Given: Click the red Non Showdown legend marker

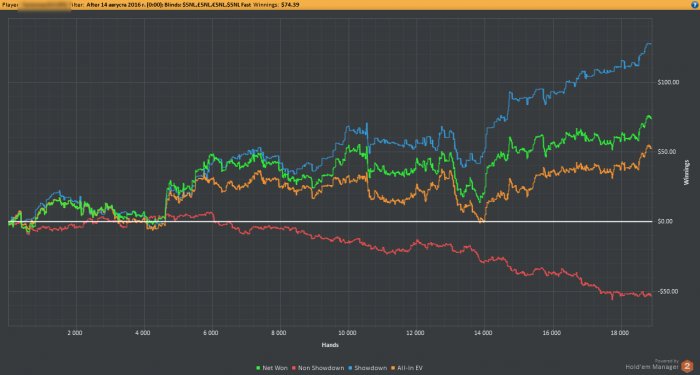Looking at the screenshot, I should click(293, 368).
